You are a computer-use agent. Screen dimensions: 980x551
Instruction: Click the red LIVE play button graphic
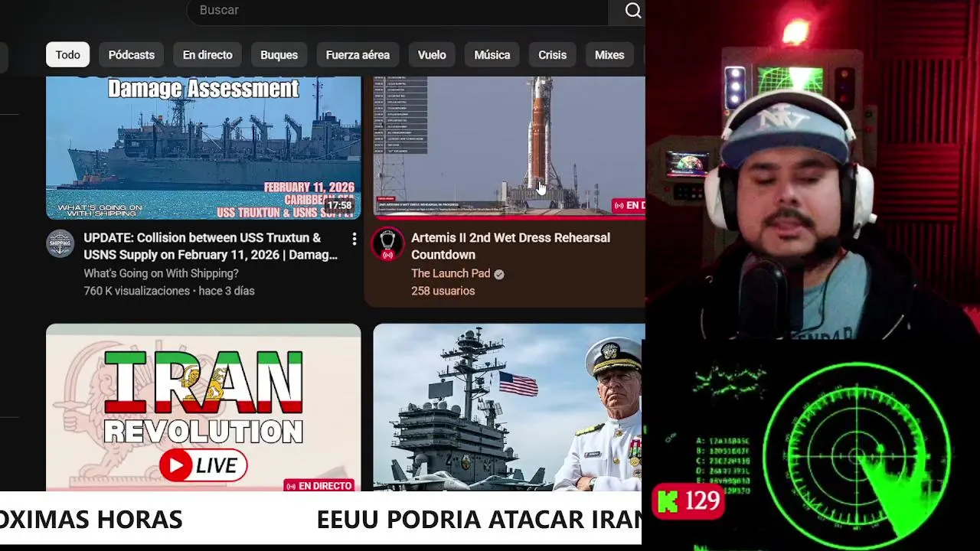coord(203,465)
